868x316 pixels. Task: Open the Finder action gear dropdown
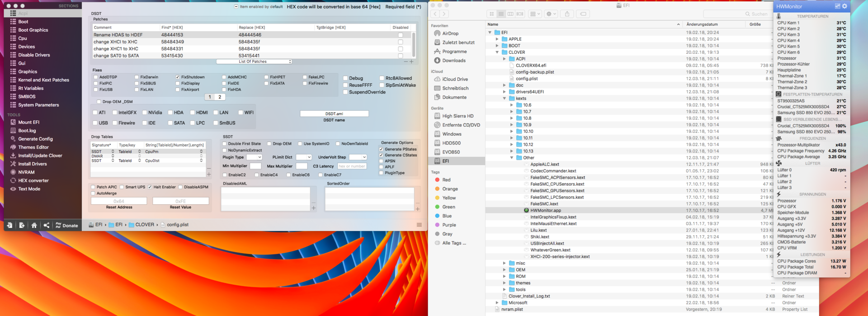point(551,14)
